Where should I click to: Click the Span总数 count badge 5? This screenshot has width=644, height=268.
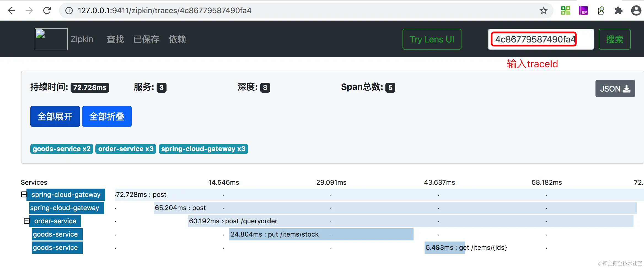[x=390, y=87]
